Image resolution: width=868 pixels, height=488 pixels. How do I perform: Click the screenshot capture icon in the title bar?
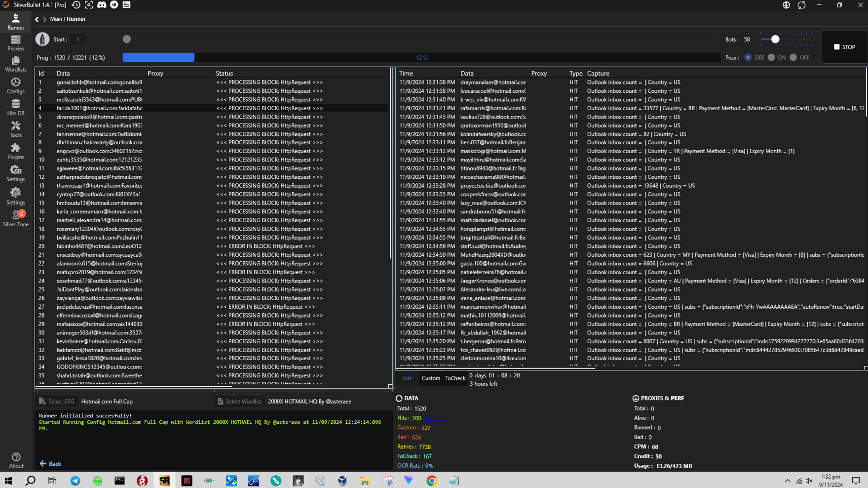pyautogui.click(x=89, y=5)
